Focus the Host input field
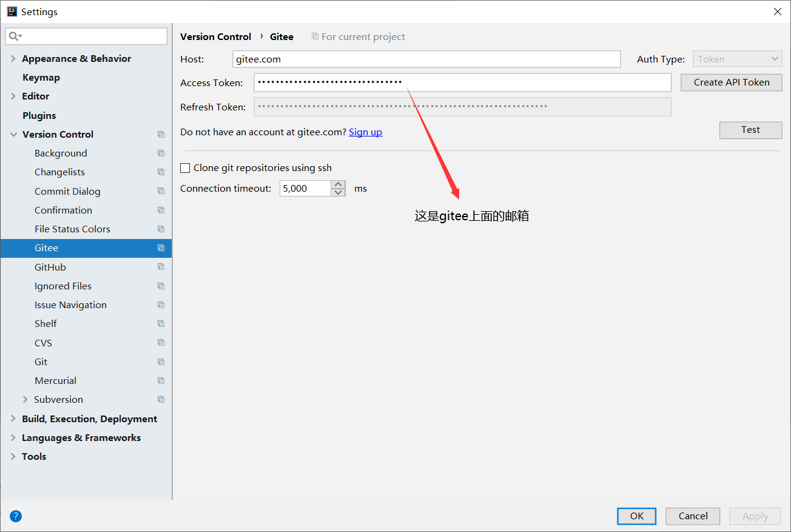 pos(426,59)
